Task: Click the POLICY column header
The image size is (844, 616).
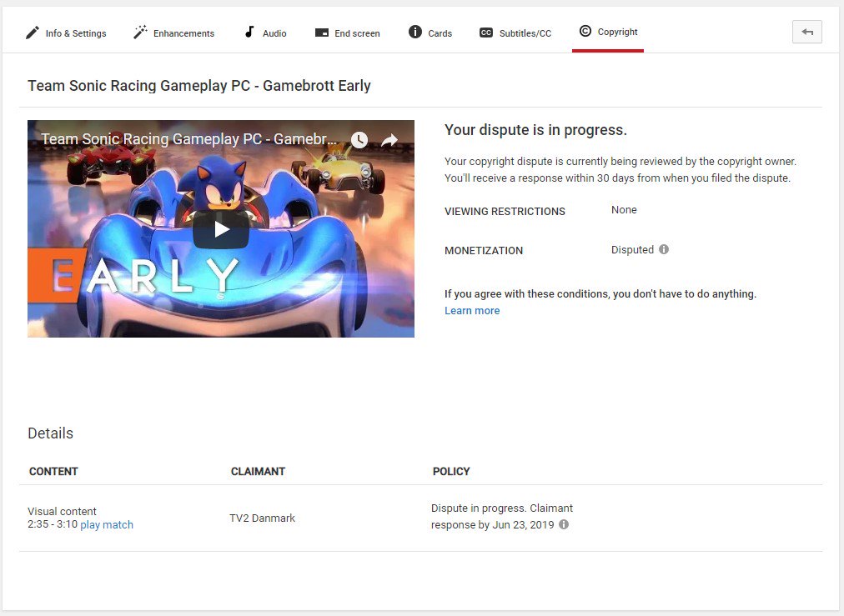Action: pos(451,471)
